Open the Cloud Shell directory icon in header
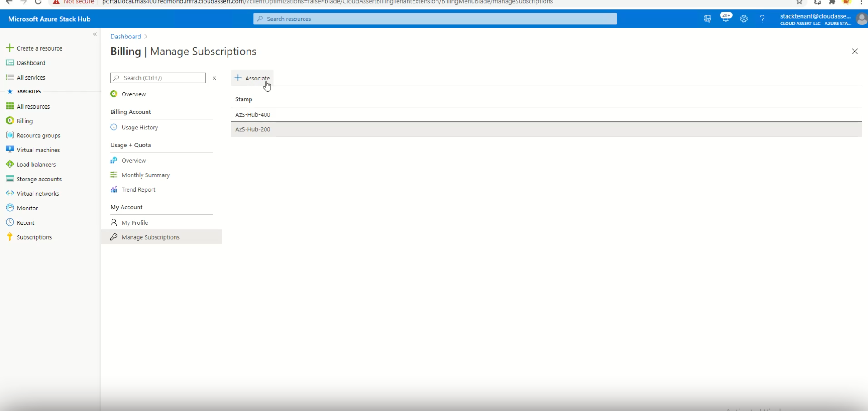The image size is (868, 411). click(x=707, y=19)
